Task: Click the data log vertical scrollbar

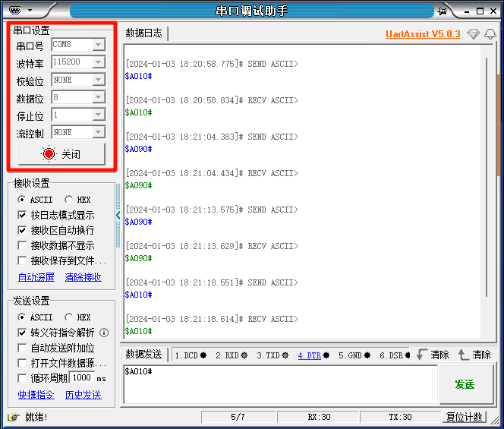Action: coord(487,177)
